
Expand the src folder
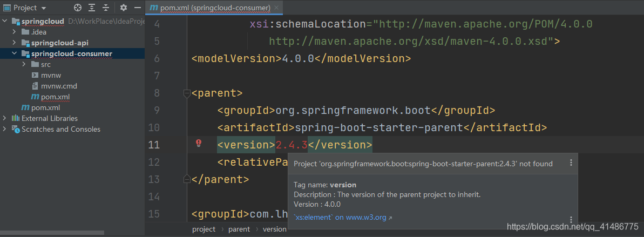pyautogui.click(x=23, y=64)
